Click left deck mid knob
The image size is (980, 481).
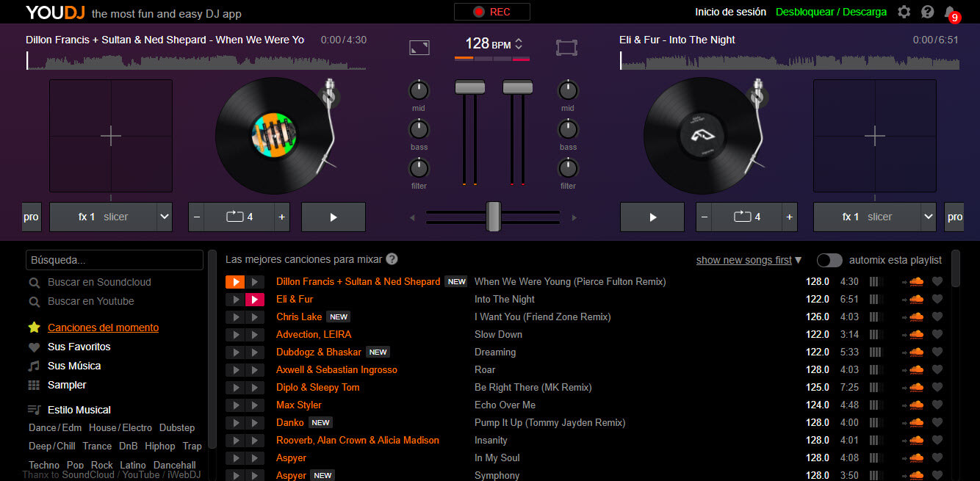click(x=419, y=90)
